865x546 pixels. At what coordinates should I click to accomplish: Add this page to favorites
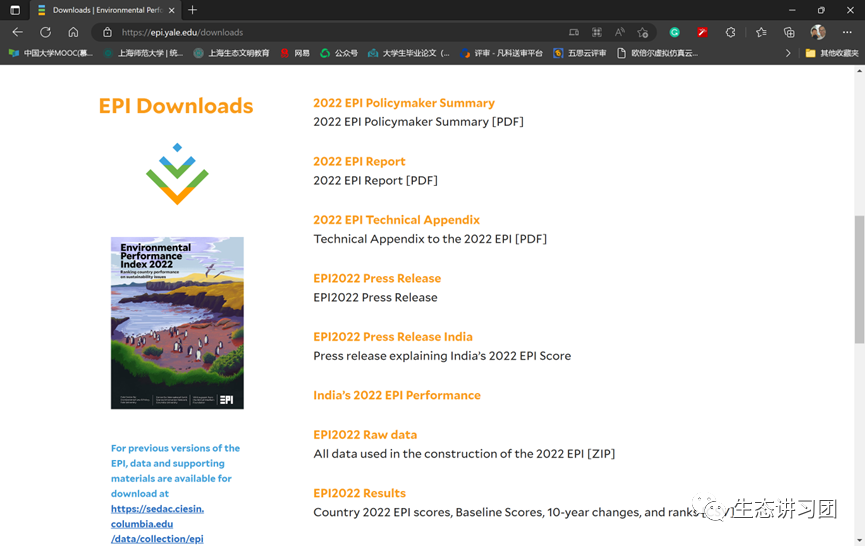(x=643, y=33)
